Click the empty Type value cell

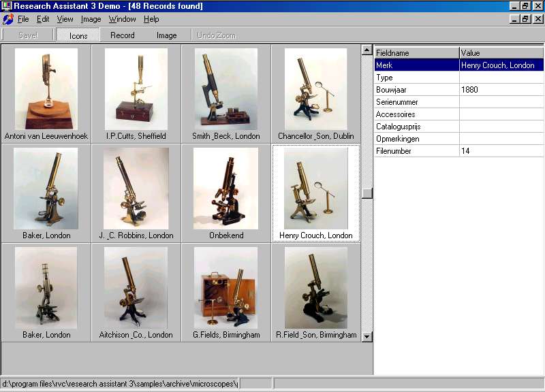tap(501, 78)
